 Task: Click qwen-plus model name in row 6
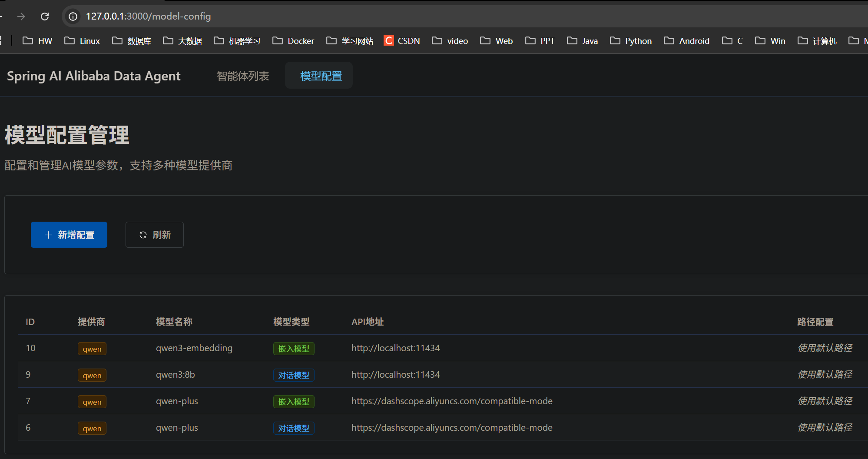pos(177,428)
